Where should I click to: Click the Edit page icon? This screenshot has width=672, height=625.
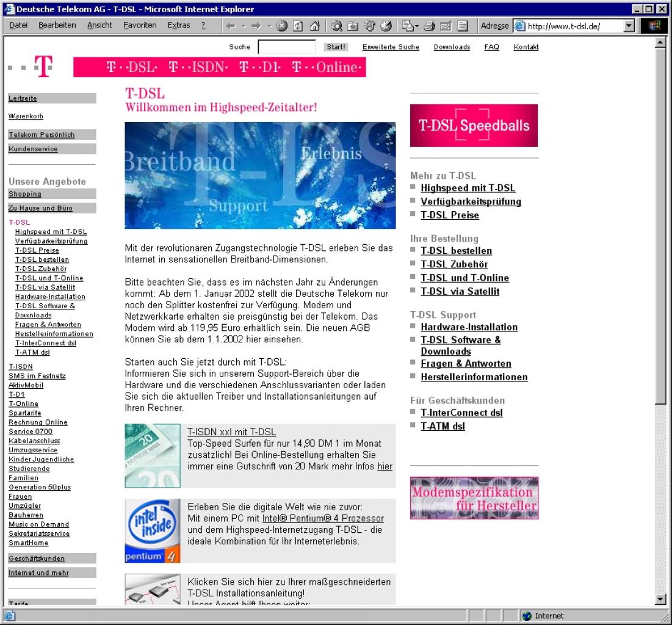(x=446, y=26)
